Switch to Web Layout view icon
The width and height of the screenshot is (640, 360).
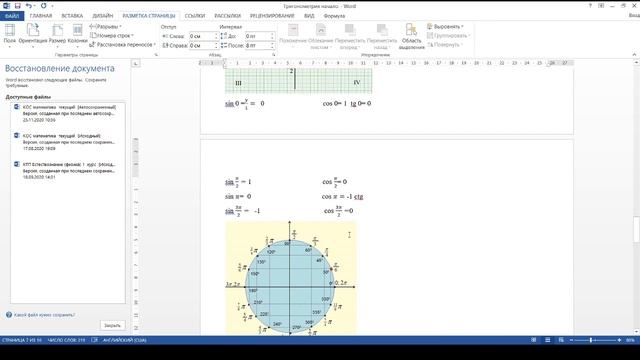click(x=561, y=340)
